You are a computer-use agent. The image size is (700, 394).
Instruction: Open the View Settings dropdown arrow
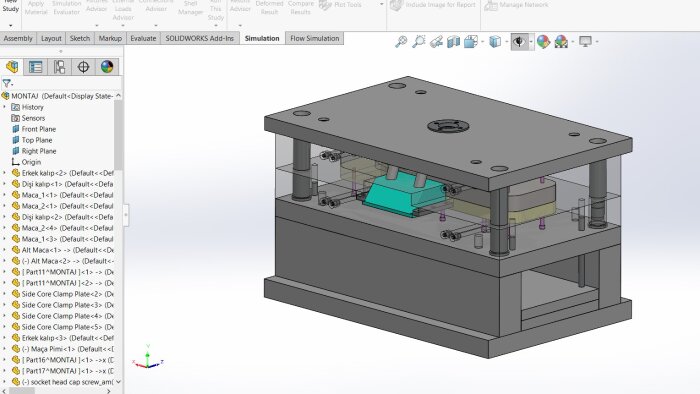(x=597, y=42)
